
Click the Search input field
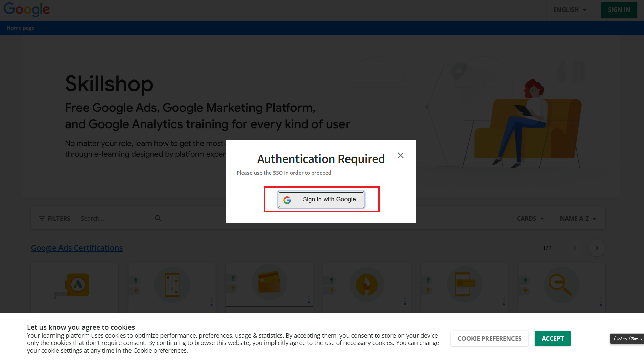tap(116, 218)
